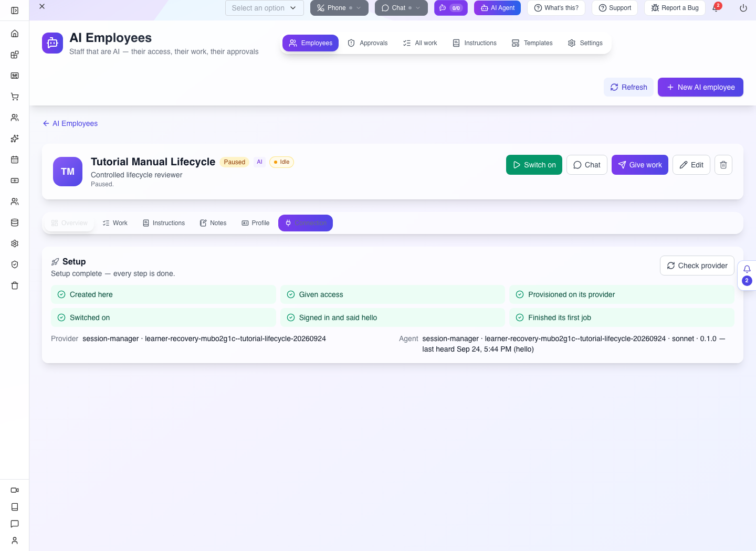Open the What's this? help button

click(556, 8)
